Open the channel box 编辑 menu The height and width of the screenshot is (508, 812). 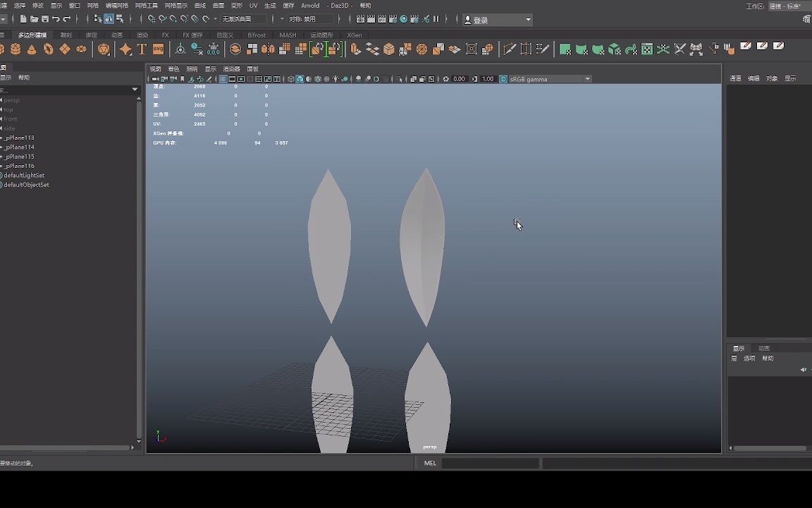753,79
